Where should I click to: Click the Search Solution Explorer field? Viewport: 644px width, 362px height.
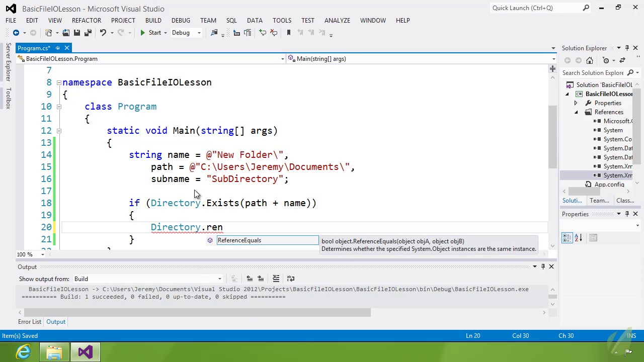593,73
